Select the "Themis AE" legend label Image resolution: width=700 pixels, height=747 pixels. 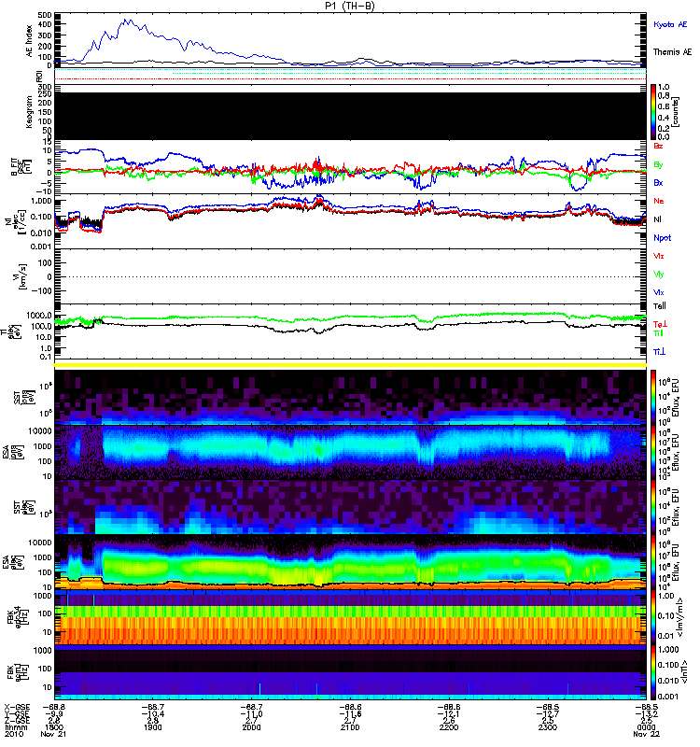[672, 52]
